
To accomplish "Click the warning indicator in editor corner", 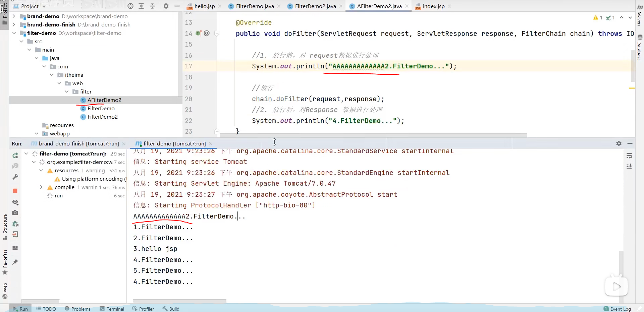I will tap(598, 17).
